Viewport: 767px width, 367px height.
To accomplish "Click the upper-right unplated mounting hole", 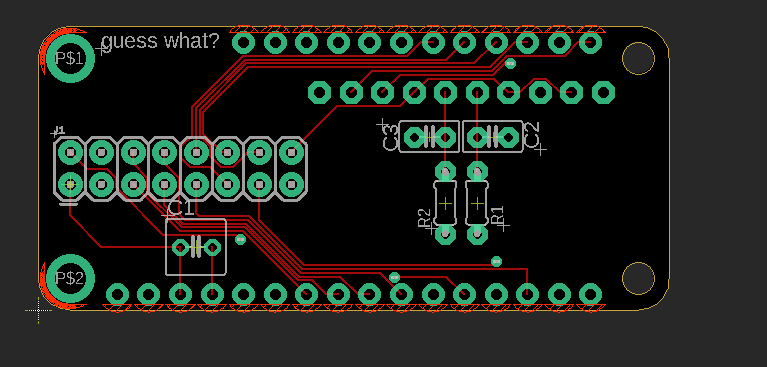I will tap(638, 58).
